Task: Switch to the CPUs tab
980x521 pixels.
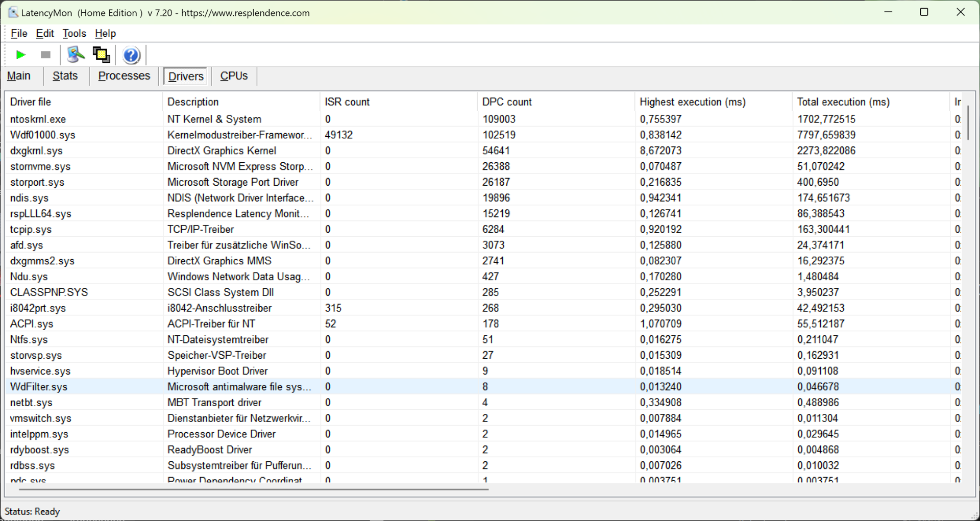Action: coord(234,76)
